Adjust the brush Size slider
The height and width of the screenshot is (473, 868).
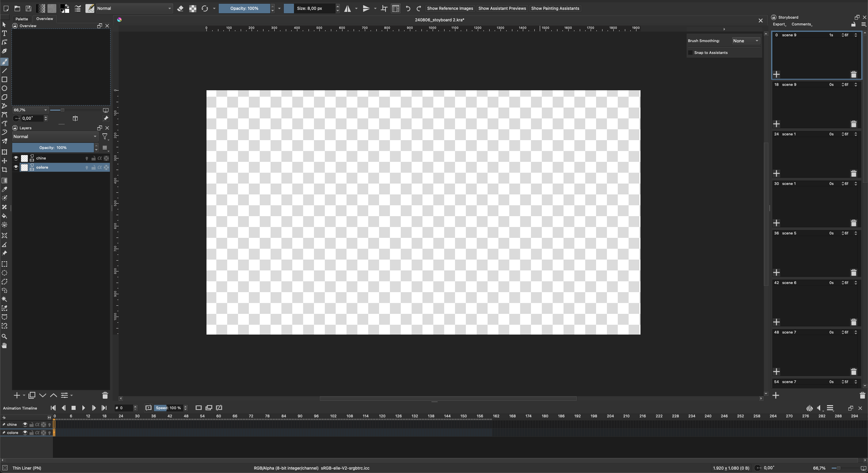click(x=309, y=8)
